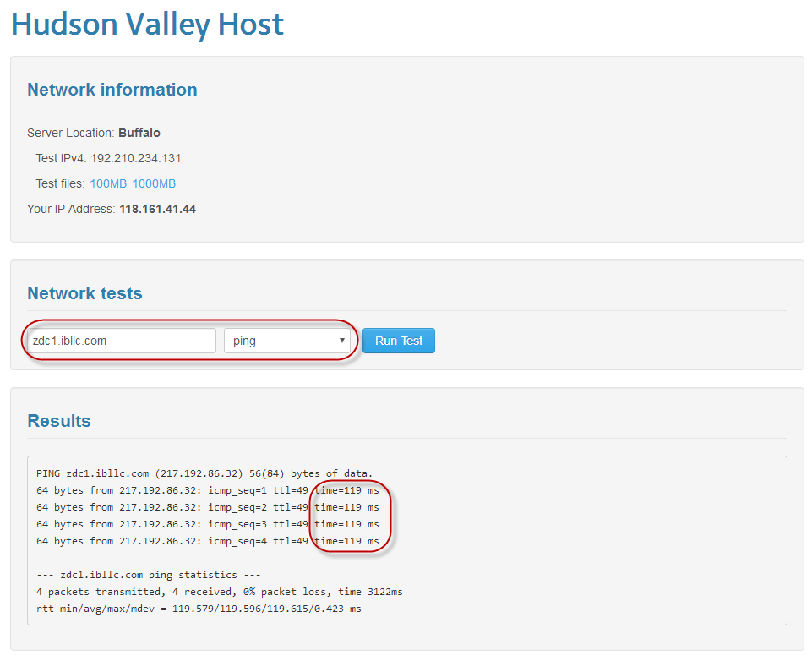Click the Network tests heading

[85, 293]
